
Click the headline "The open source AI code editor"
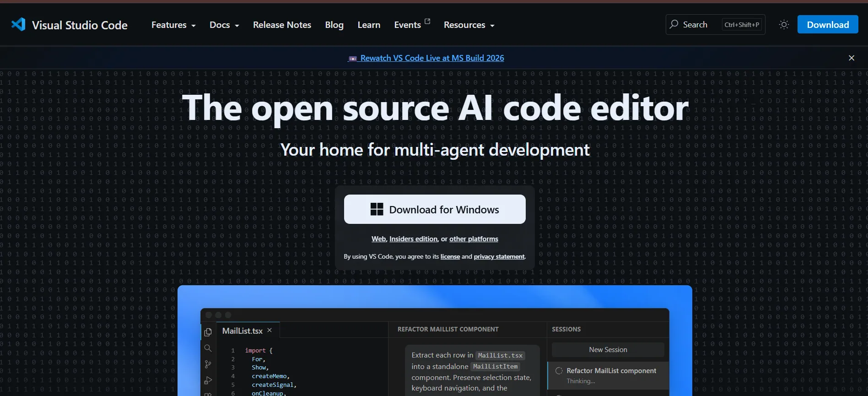click(x=435, y=108)
